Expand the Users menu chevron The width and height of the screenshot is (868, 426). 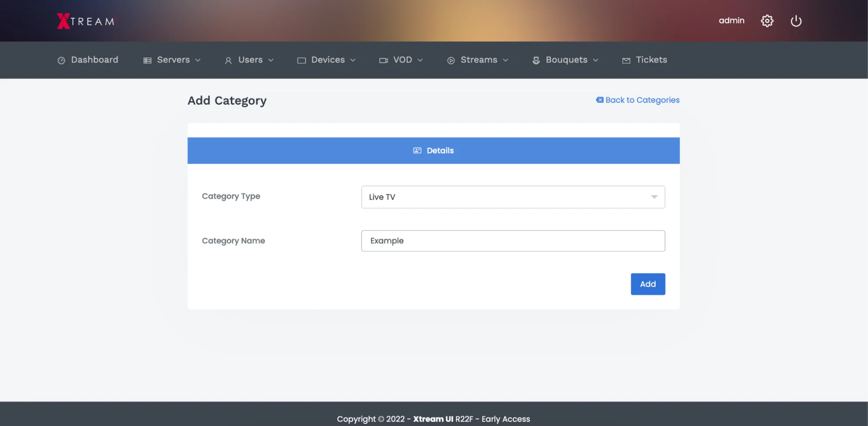(x=271, y=60)
